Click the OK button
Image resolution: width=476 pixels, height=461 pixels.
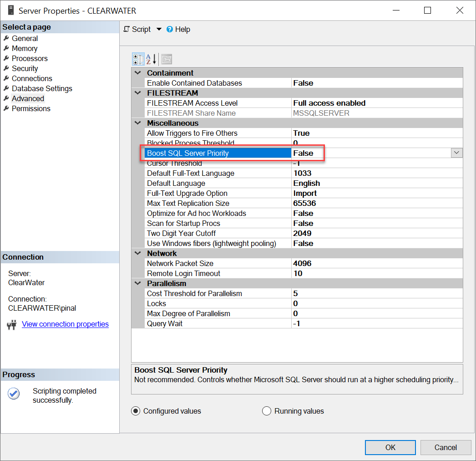pyautogui.click(x=390, y=447)
